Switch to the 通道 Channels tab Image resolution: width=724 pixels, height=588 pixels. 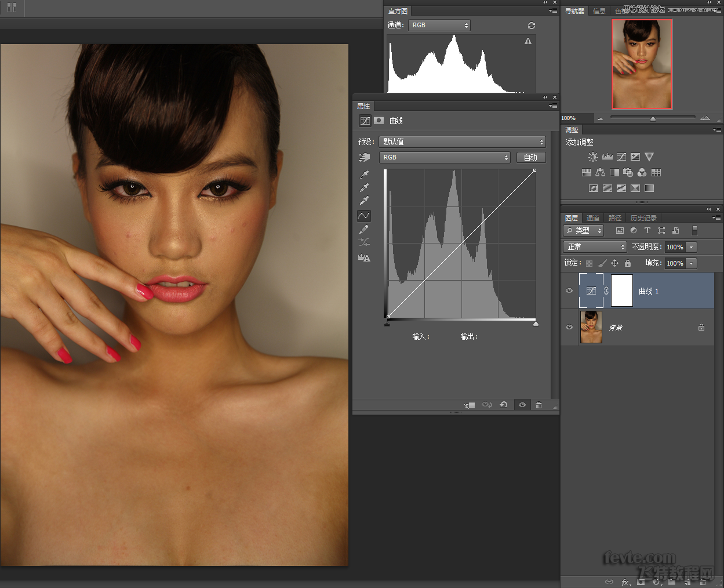coord(593,217)
